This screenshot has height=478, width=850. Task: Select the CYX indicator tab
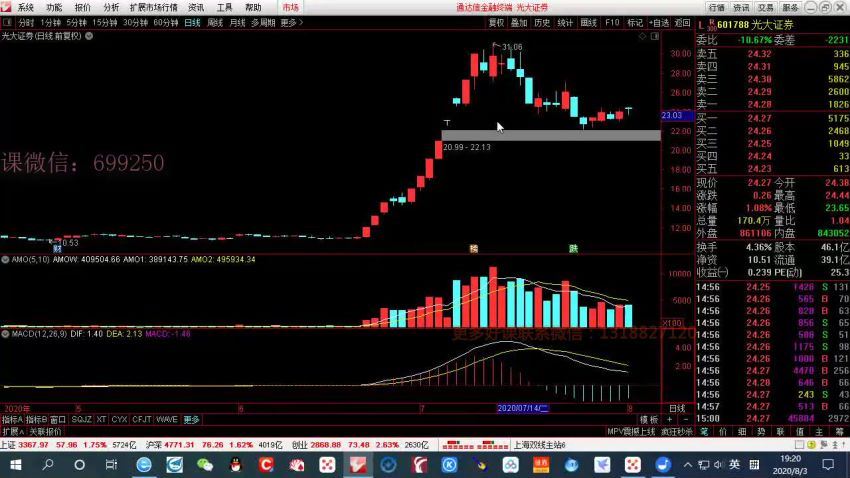pos(119,419)
